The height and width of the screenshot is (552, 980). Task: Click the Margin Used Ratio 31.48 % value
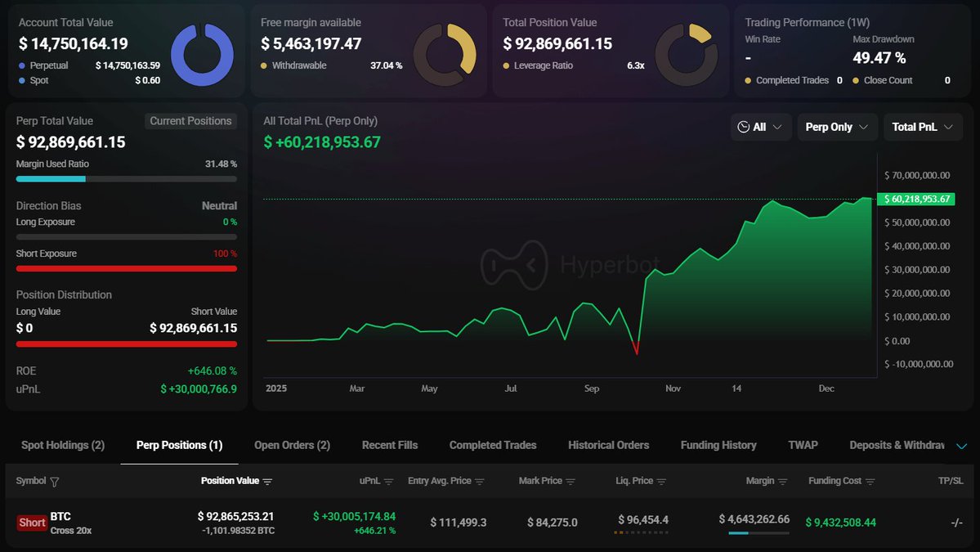point(222,164)
